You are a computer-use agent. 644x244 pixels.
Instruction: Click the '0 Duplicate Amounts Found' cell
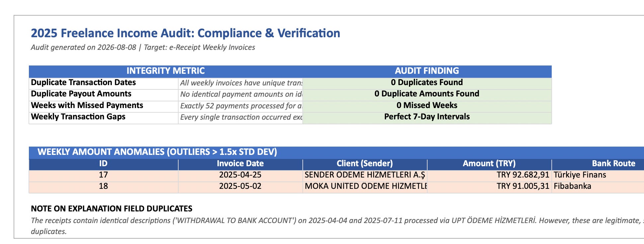(x=427, y=95)
